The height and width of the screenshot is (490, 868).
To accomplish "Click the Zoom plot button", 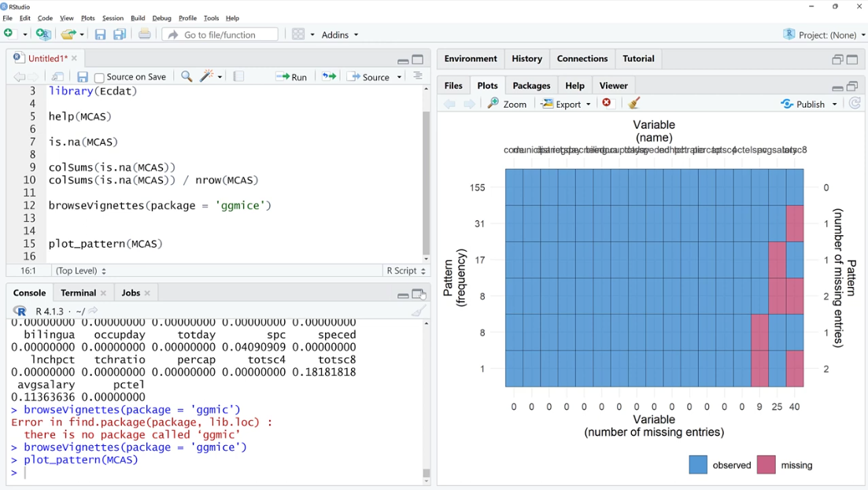I will coord(507,104).
